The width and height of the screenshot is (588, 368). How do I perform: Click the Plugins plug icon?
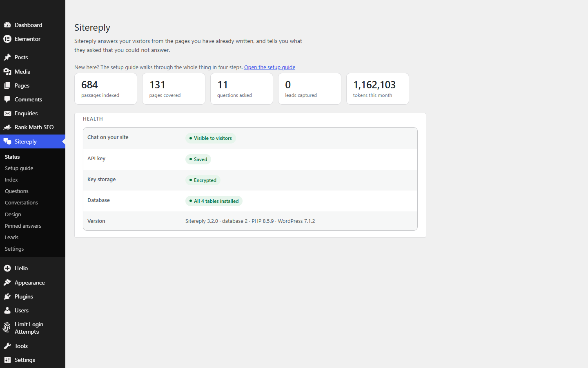click(x=7, y=296)
